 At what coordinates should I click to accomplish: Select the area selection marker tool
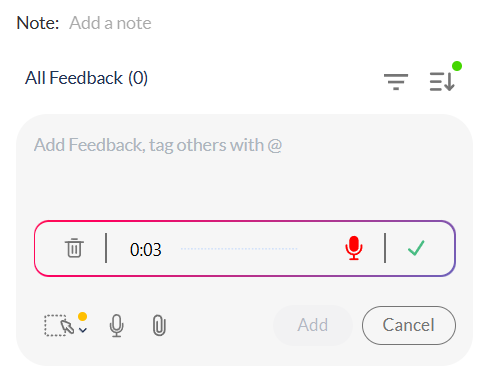pos(59,325)
